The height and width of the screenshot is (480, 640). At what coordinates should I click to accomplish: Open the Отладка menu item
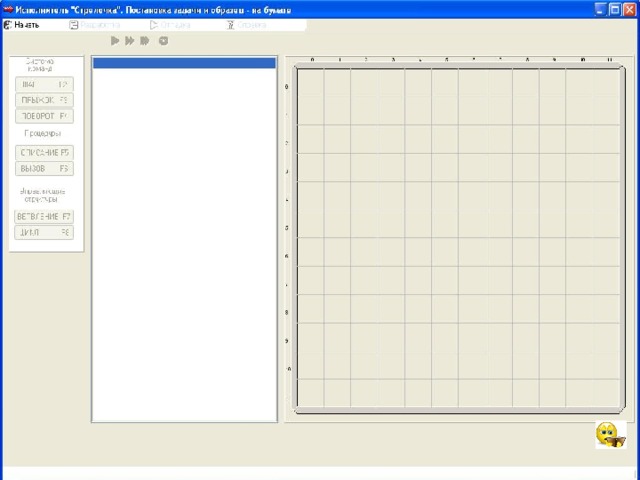pyautogui.click(x=170, y=25)
